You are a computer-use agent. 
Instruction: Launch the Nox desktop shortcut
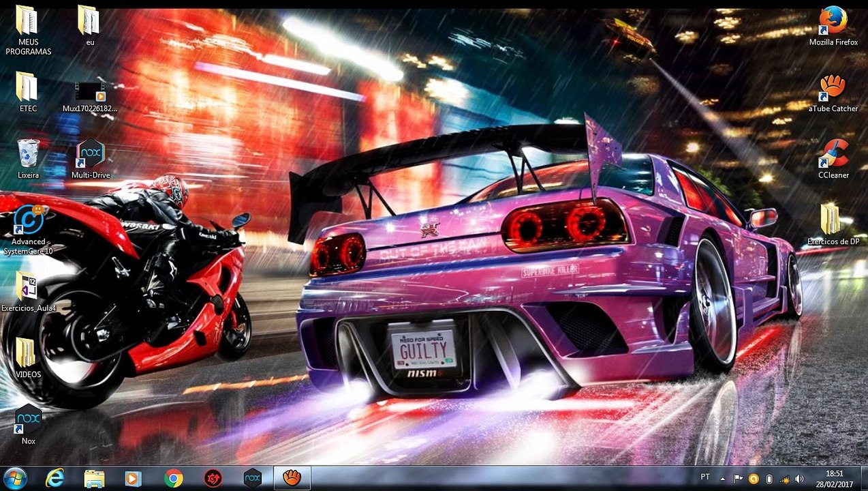pos(28,424)
